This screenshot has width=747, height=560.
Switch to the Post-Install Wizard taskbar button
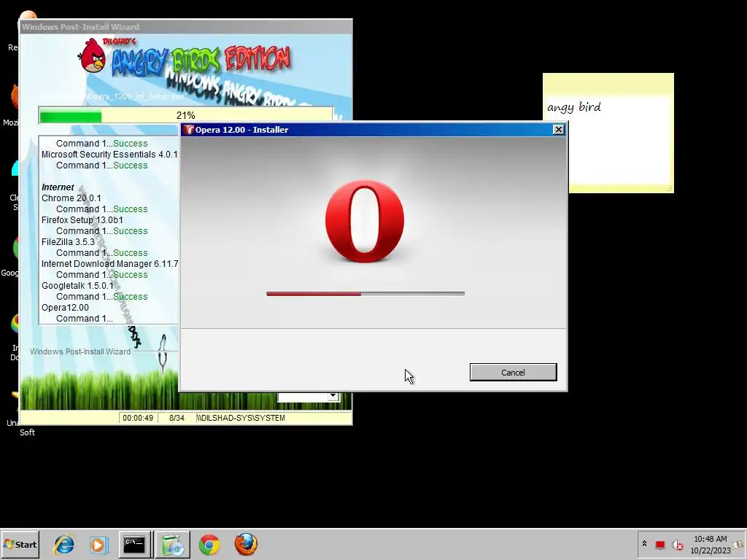(x=172, y=544)
